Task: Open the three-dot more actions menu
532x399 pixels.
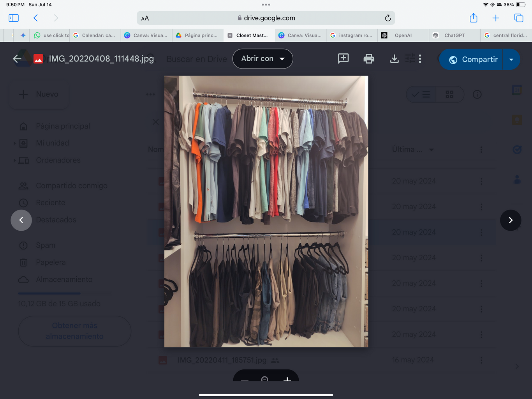Action: click(x=420, y=59)
